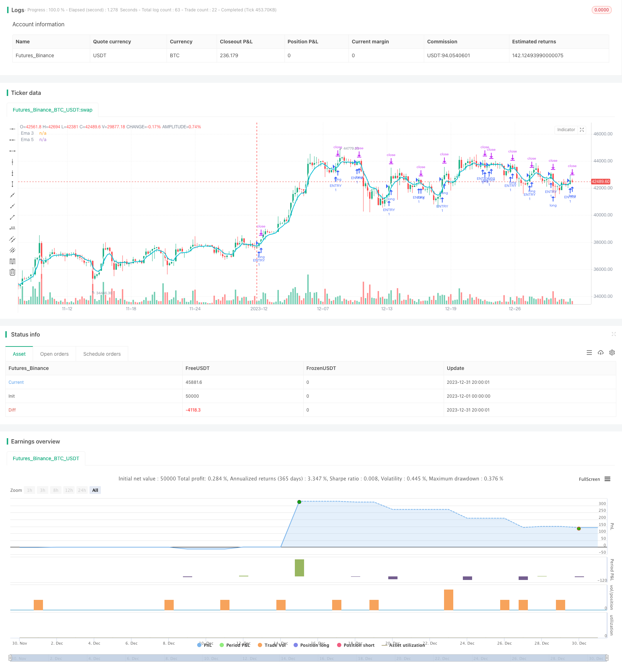Select the diagonal ray line tool

click(12, 206)
